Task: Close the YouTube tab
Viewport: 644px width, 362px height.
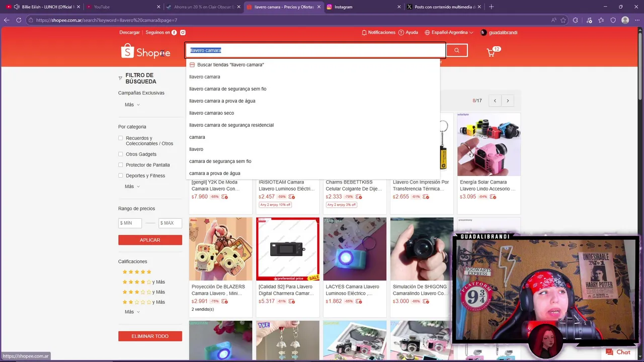Action: (x=158, y=7)
